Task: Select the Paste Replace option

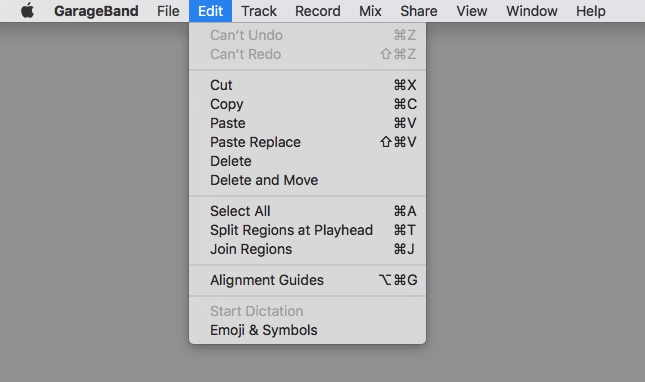Action: [307, 142]
